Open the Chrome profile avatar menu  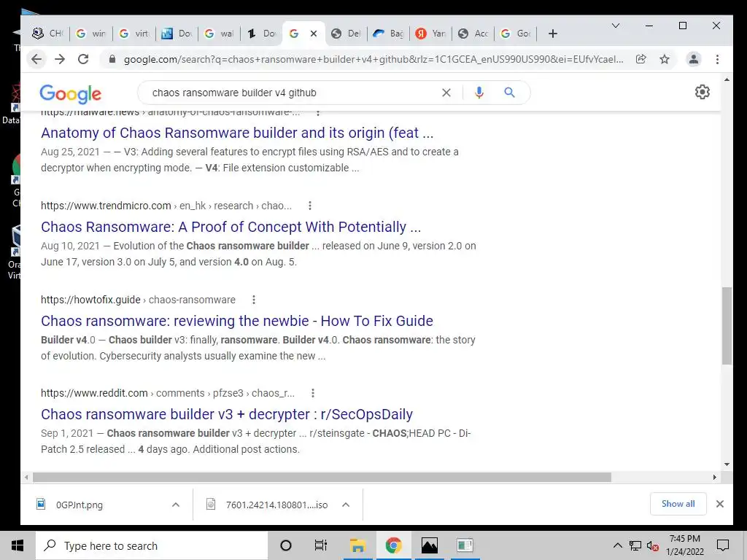click(x=694, y=59)
